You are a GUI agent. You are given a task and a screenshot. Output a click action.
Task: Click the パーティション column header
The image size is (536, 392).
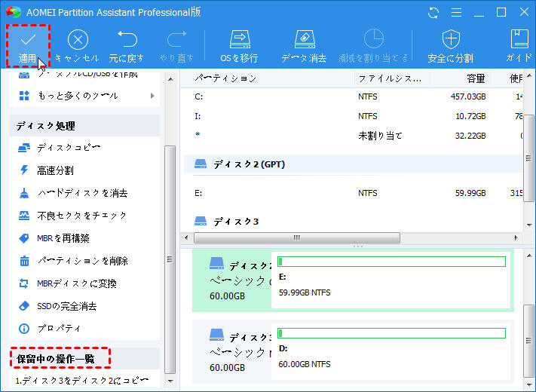225,78
